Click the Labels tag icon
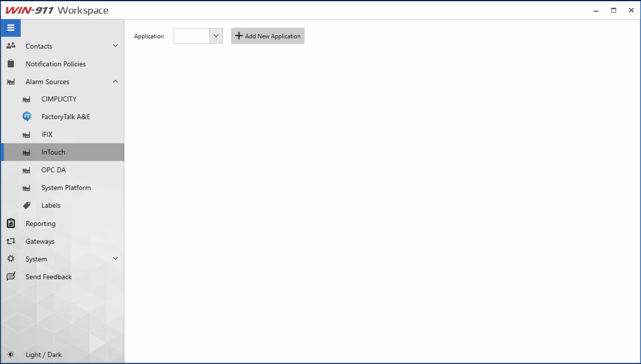The image size is (641, 364). pyautogui.click(x=27, y=205)
